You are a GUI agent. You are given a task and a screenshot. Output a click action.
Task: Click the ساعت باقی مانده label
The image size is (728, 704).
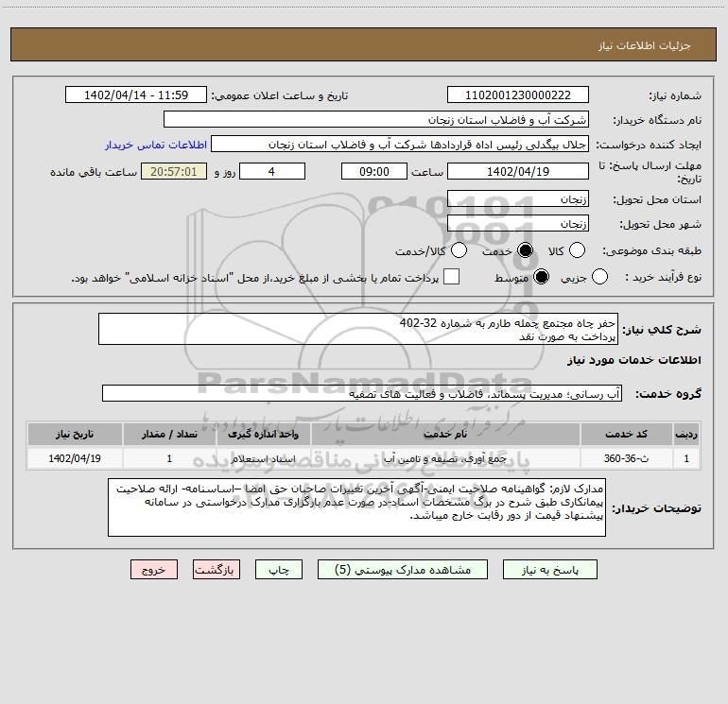(94, 172)
